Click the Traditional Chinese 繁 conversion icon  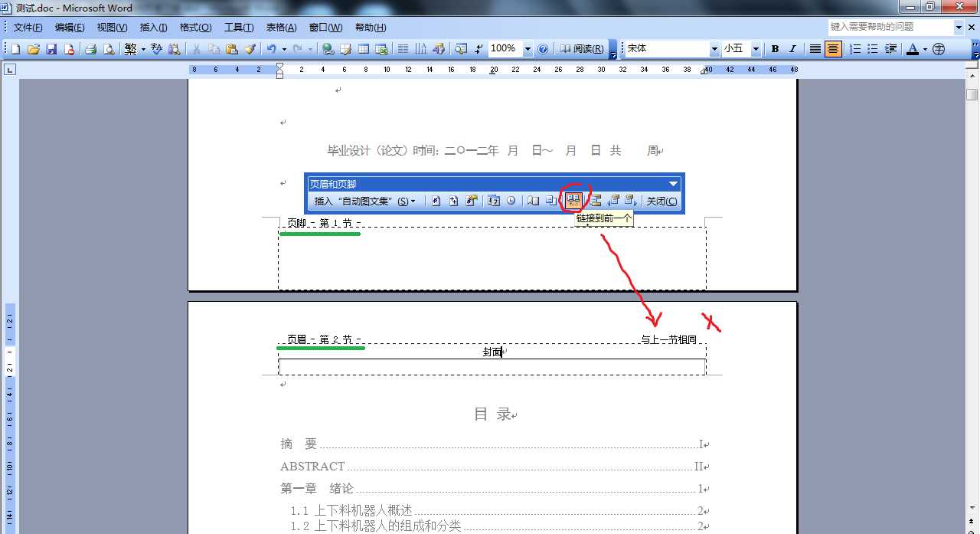click(x=131, y=49)
